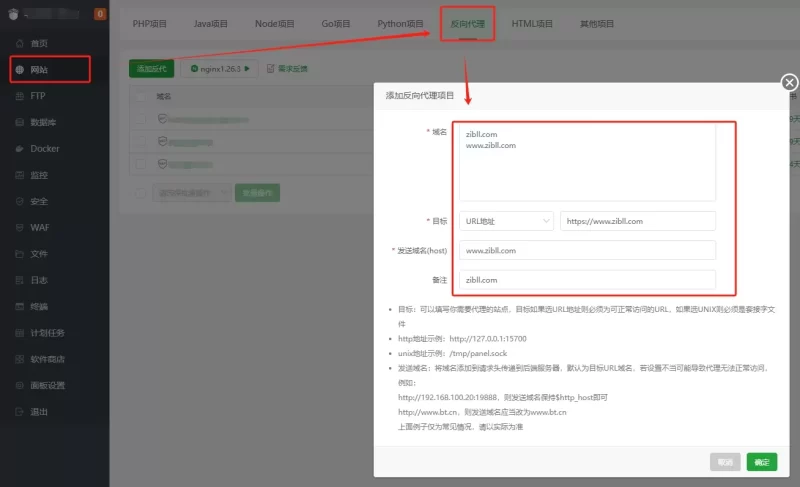Click the 需求反馈 feedback edit icon
Screen dimensions: 800x487
pyautogui.click(x=270, y=68)
